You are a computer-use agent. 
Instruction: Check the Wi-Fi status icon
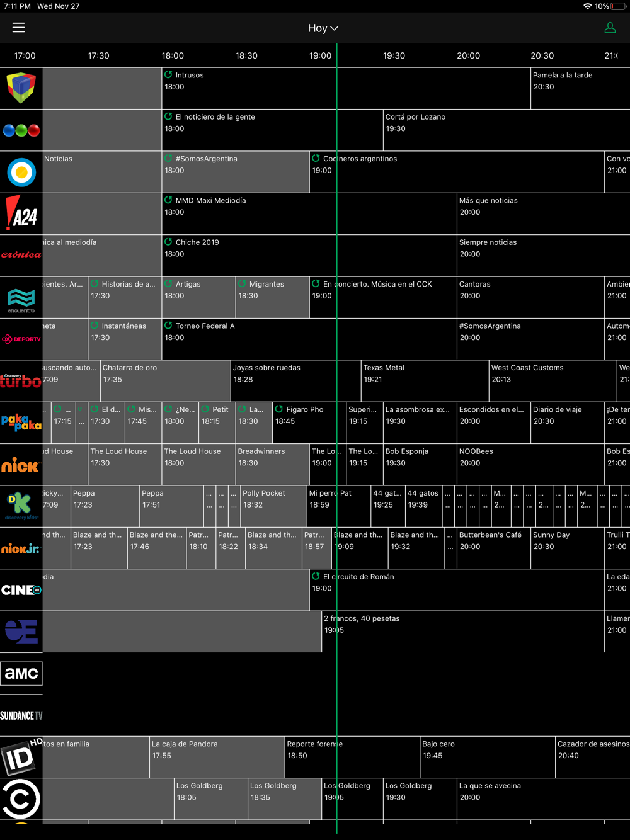click(x=587, y=6)
